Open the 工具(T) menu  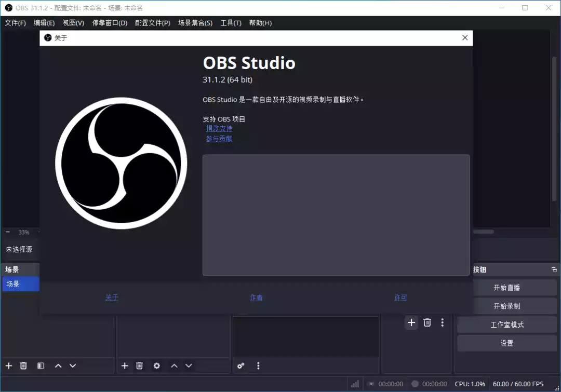pos(231,23)
